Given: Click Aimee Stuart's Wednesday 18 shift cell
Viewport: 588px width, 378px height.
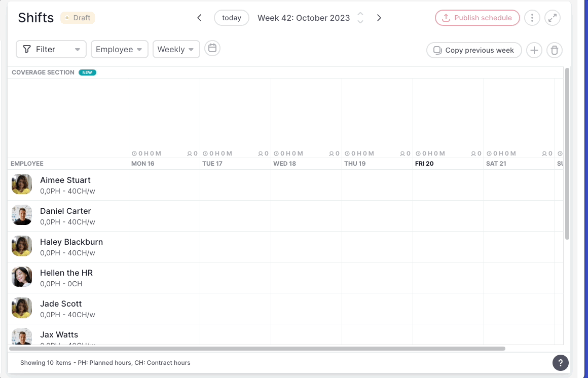Looking at the screenshot, I should 306,185.
